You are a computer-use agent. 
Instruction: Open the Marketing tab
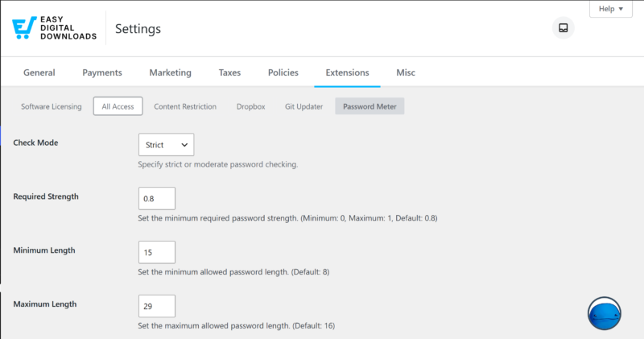click(170, 72)
